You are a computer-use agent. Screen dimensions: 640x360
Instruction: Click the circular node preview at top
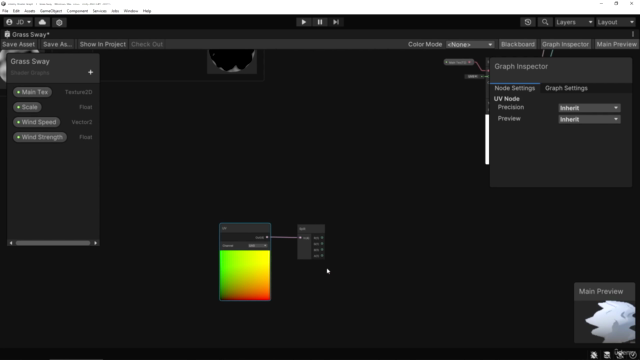(x=232, y=61)
